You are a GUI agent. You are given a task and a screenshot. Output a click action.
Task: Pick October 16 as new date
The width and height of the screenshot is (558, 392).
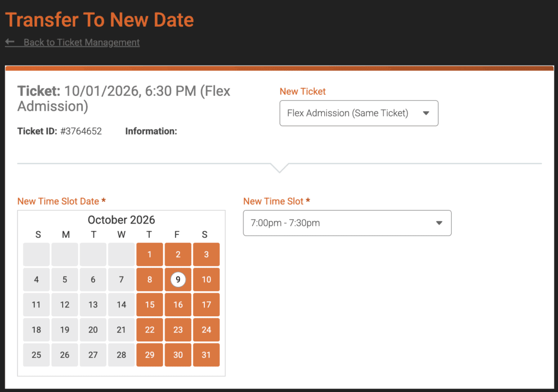tap(178, 305)
